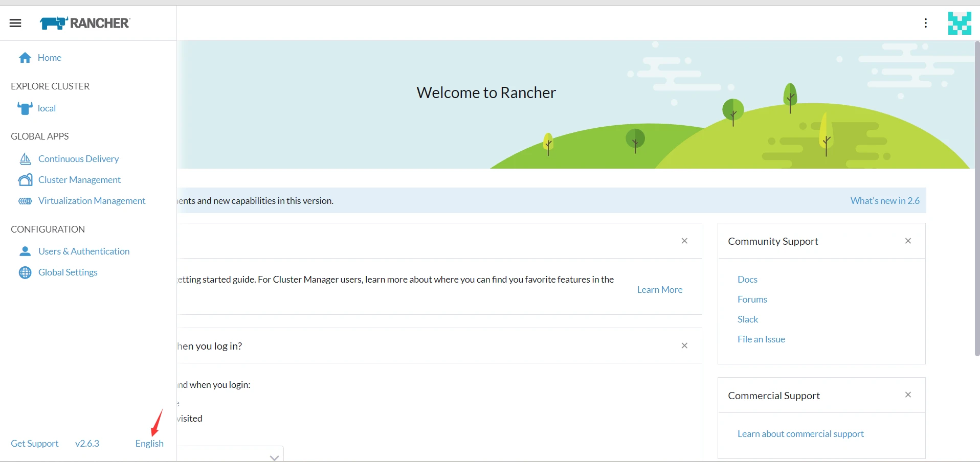This screenshot has width=980, height=462.
Task: Open Cluster Management
Action: pos(80,180)
